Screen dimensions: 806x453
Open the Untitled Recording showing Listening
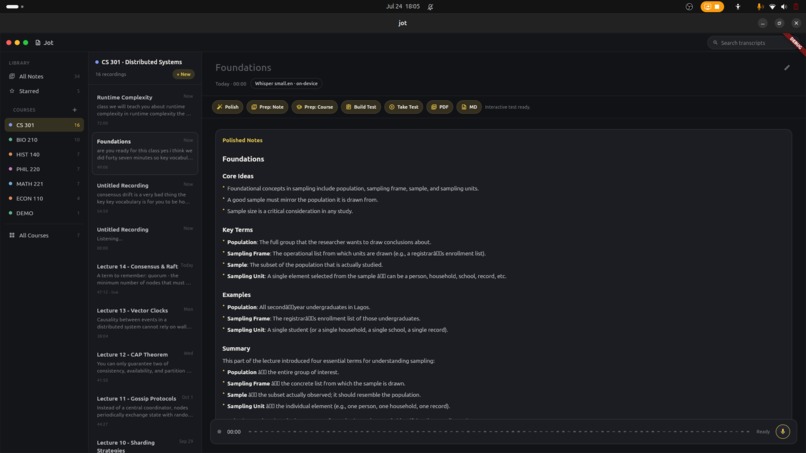click(145, 239)
